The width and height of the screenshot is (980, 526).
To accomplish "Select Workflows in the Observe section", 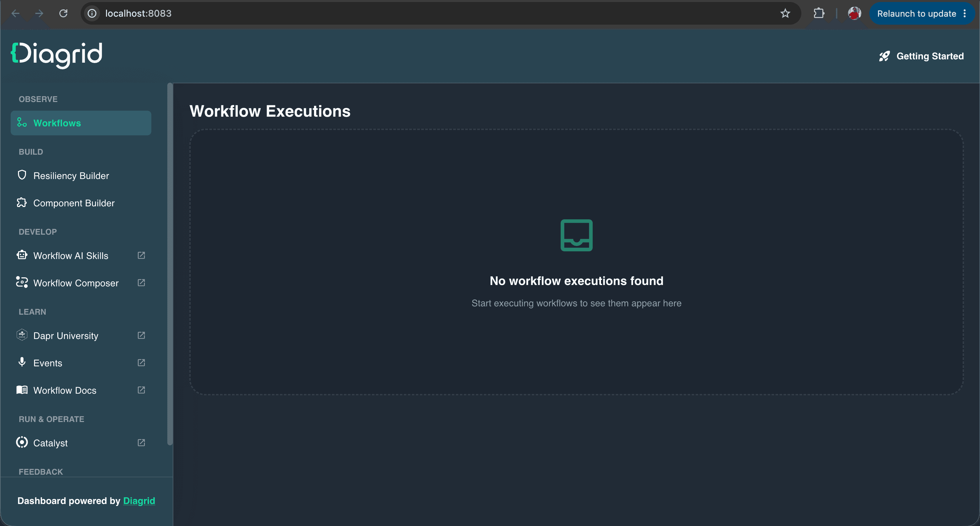I will 81,123.
